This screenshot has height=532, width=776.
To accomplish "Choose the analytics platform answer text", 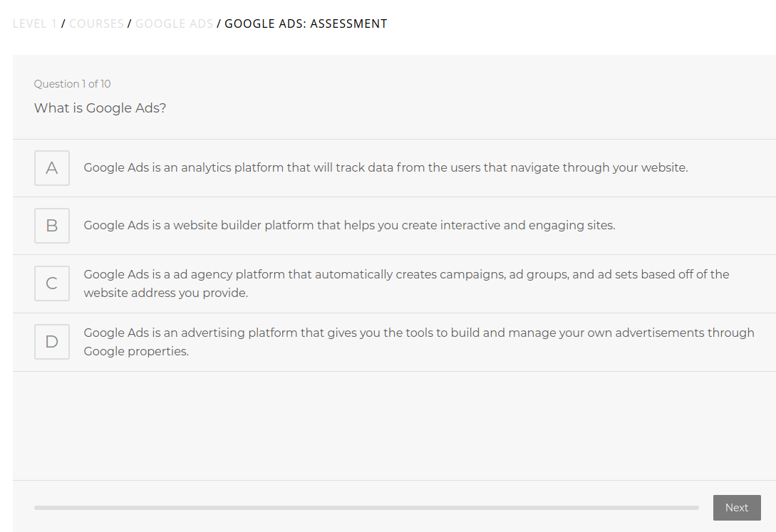I will pyautogui.click(x=386, y=168).
